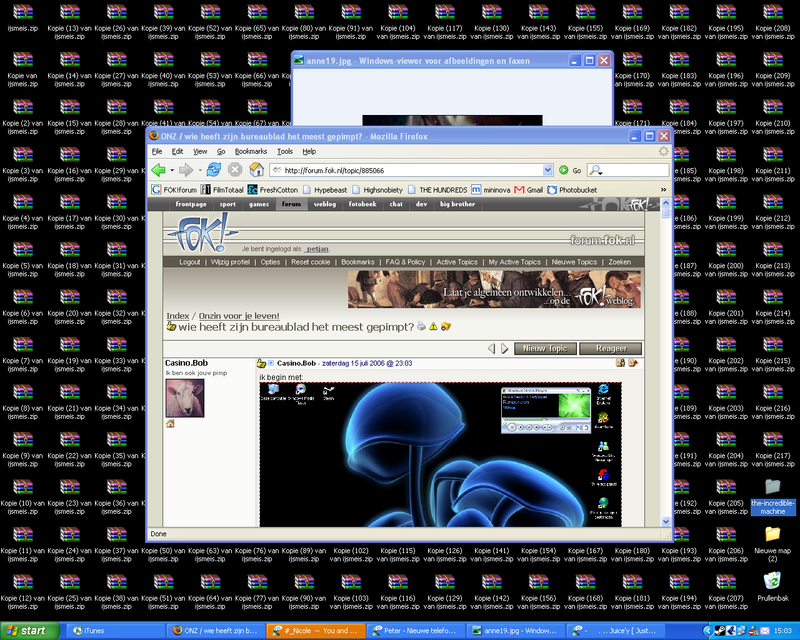This screenshot has height=640, width=800.
Task: Click the printer icon beside the topic title
Action: (x=421, y=326)
